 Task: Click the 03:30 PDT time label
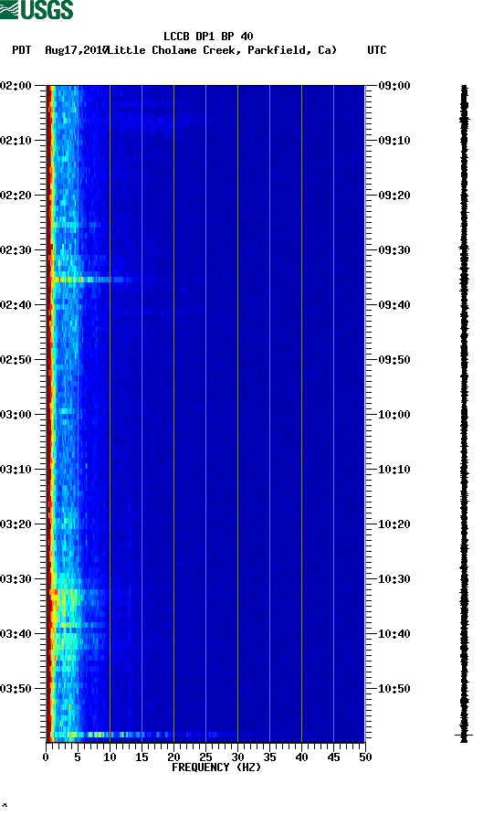tap(16, 579)
